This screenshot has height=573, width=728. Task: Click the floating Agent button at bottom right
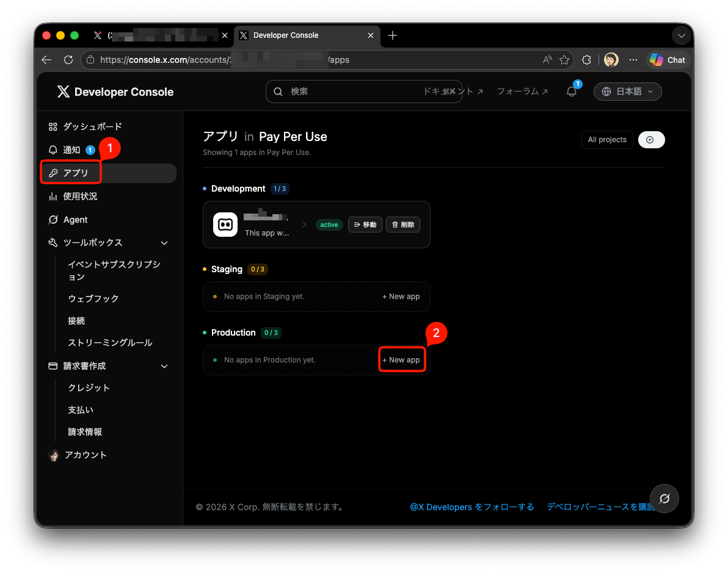[x=664, y=499]
